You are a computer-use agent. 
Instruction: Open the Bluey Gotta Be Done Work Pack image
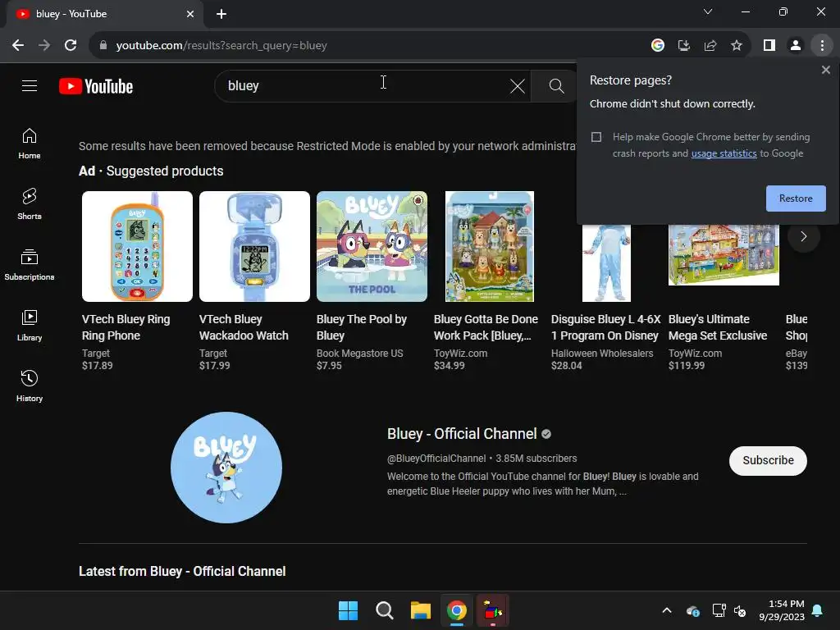pyautogui.click(x=489, y=246)
